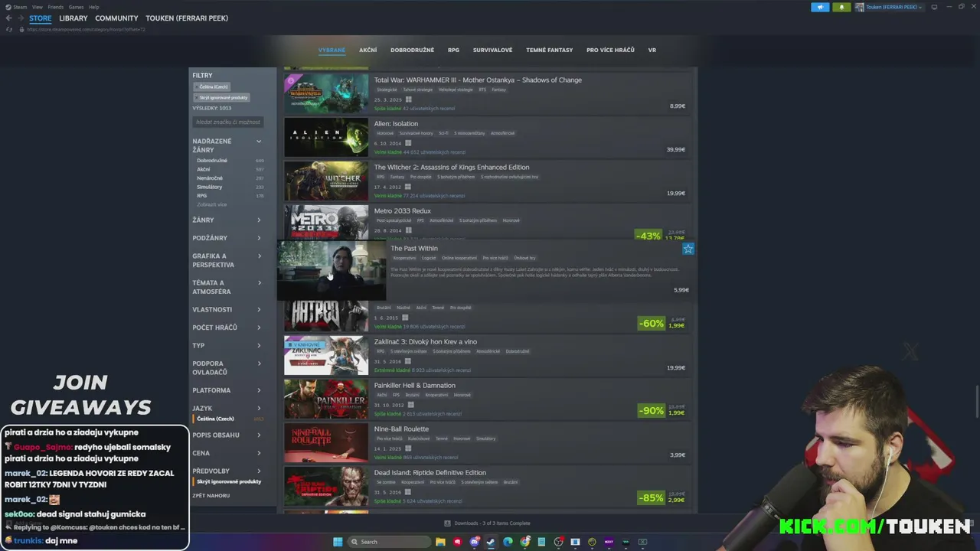This screenshot has width=980, height=551.
Task: Filter by Simulátory genre
Action: tap(210, 187)
